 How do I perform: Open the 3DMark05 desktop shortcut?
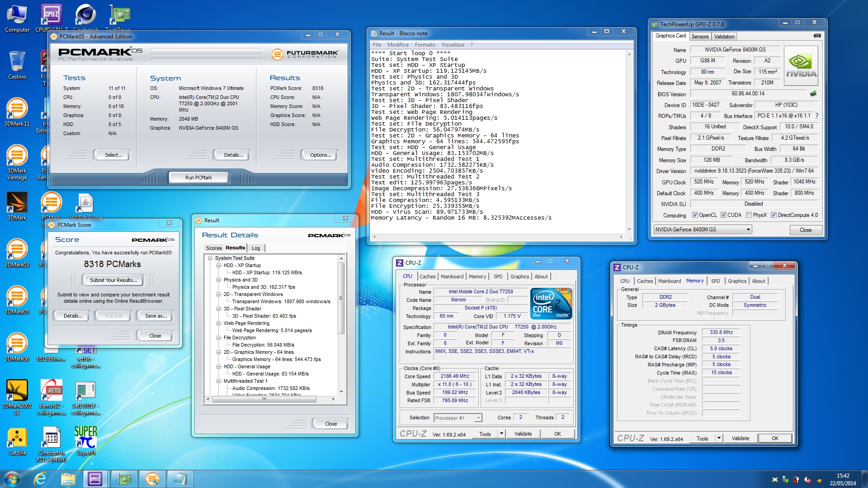(17, 300)
